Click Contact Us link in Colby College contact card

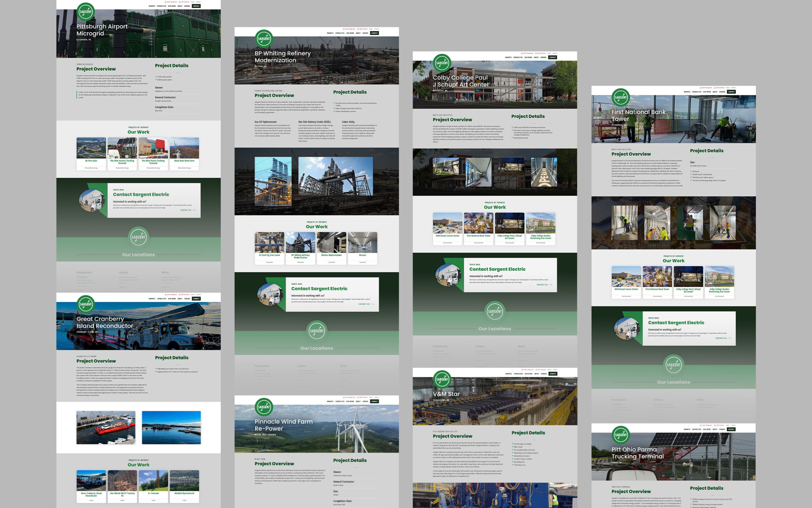544,284
